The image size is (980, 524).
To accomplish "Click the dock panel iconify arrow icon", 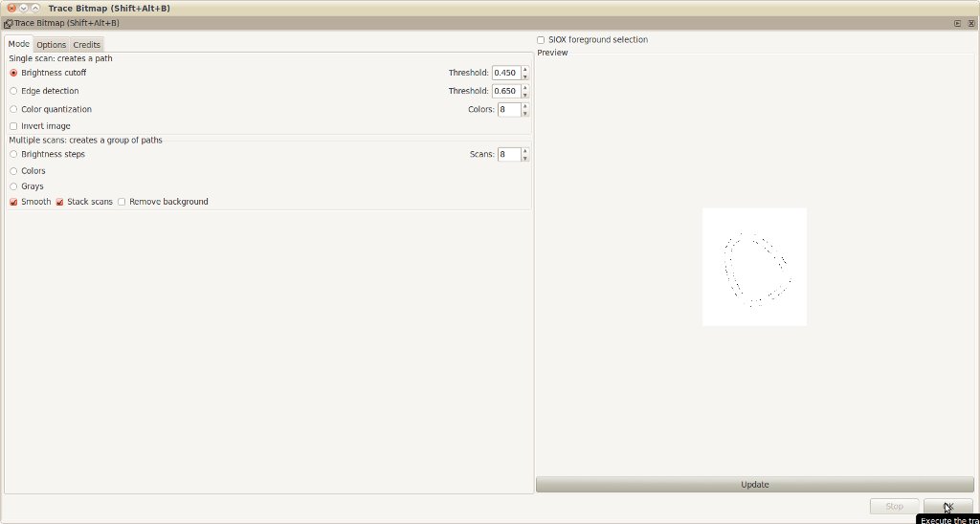I will point(957,23).
